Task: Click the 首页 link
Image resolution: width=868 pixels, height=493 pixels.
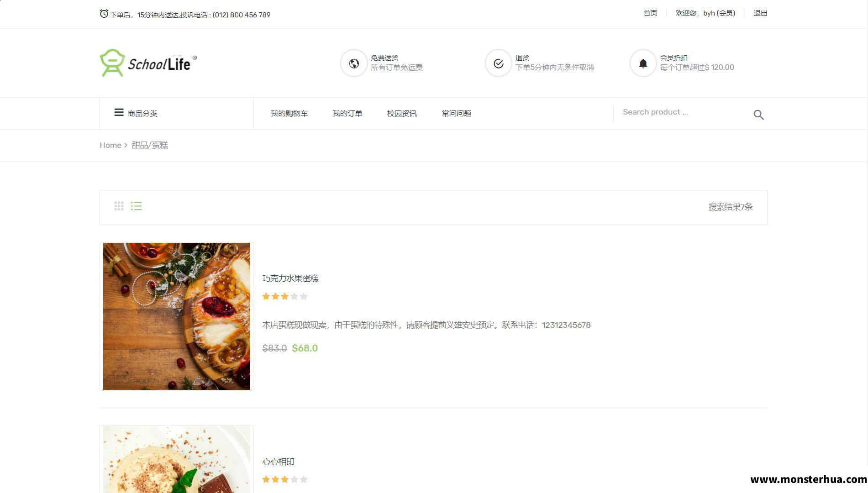Action: (x=650, y=13)
